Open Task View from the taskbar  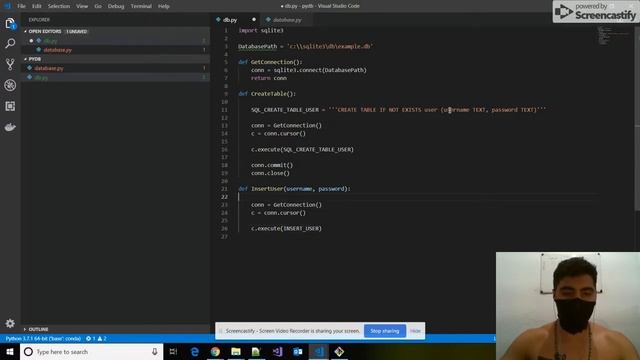pos(173,351)
